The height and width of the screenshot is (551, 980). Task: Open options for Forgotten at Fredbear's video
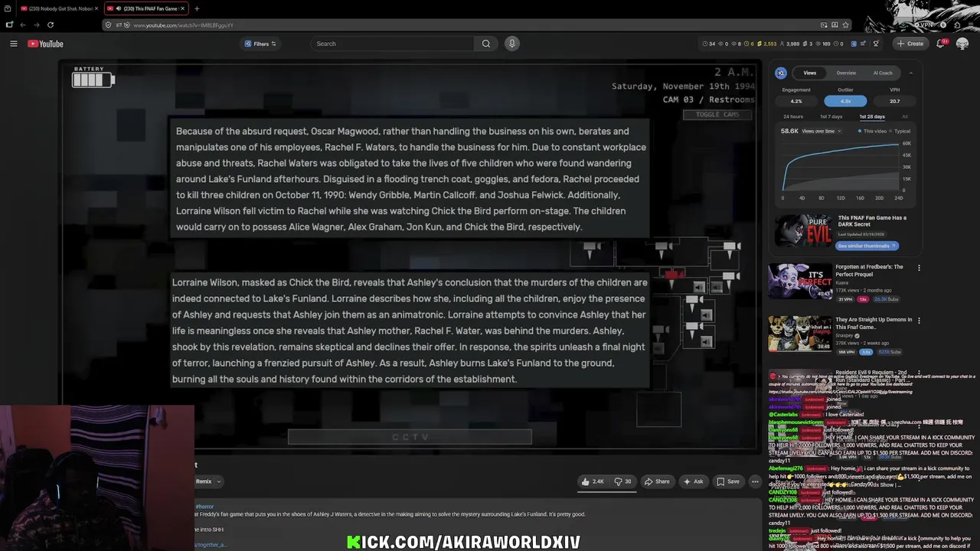click(x=919, y=268)
